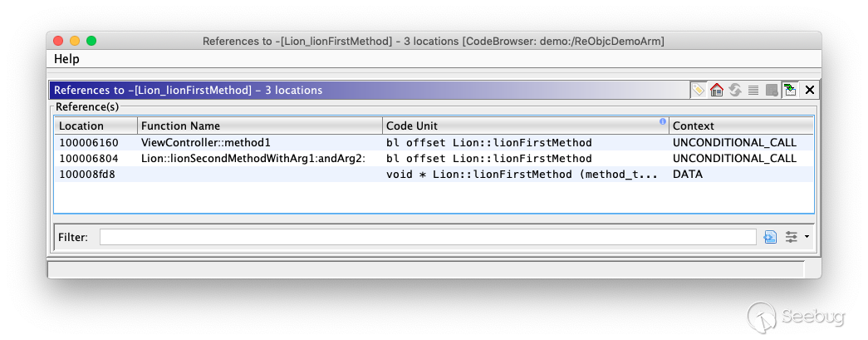Click the Refresh arrows icon
Viewport: 868px width, 340px height.
(x=735, y=90)
